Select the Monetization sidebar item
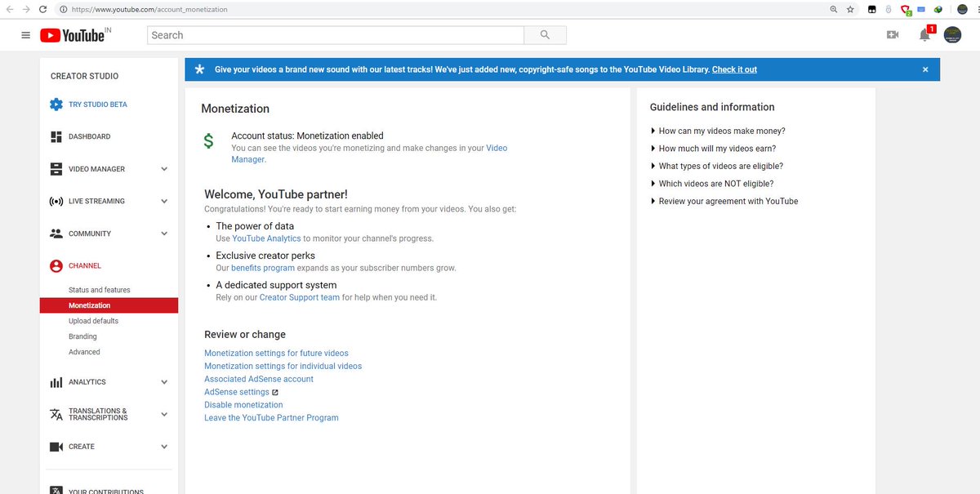980x494 pixels. (x=109, y=305)
